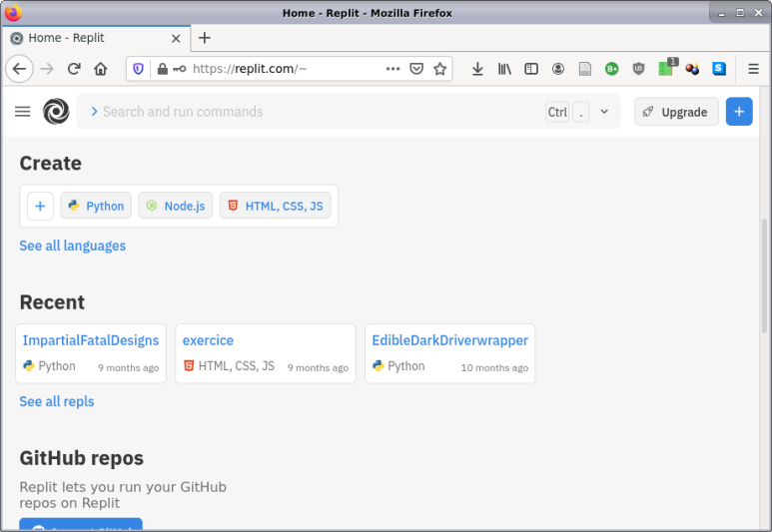The height and width of the screenshot is (532, 772).
Task: Open Replit sidebar hamburger menu
Action: click(23, 112)
